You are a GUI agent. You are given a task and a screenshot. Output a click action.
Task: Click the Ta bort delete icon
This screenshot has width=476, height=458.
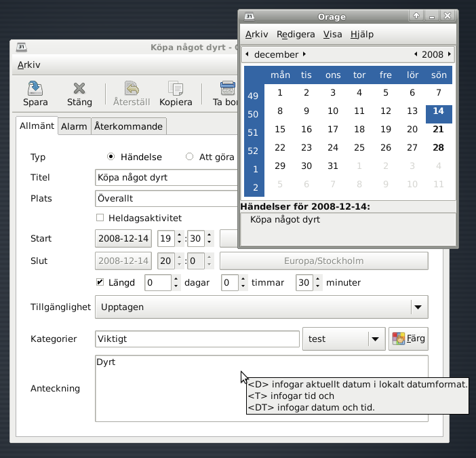tap(227, 88)
